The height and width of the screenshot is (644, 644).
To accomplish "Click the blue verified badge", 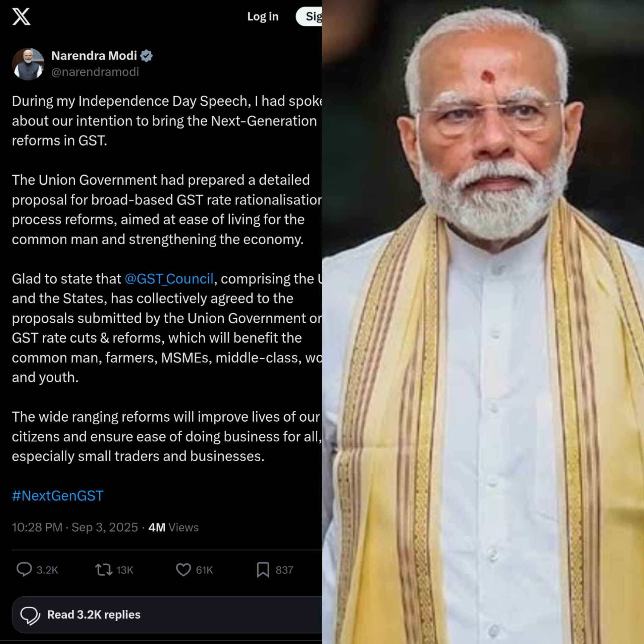I will (147, 56).
